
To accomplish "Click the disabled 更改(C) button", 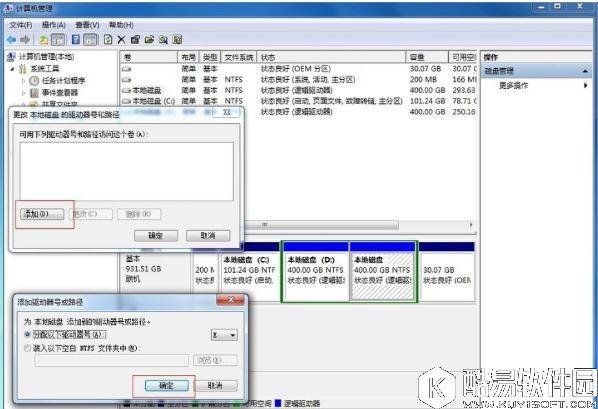I will click(91, 214).
